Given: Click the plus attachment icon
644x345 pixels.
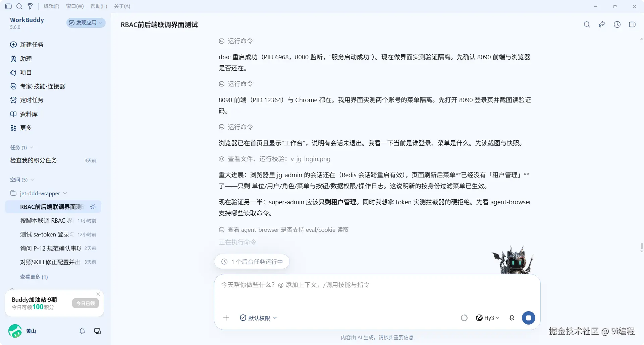Looking at the screenshot, I should coord(226,318).
